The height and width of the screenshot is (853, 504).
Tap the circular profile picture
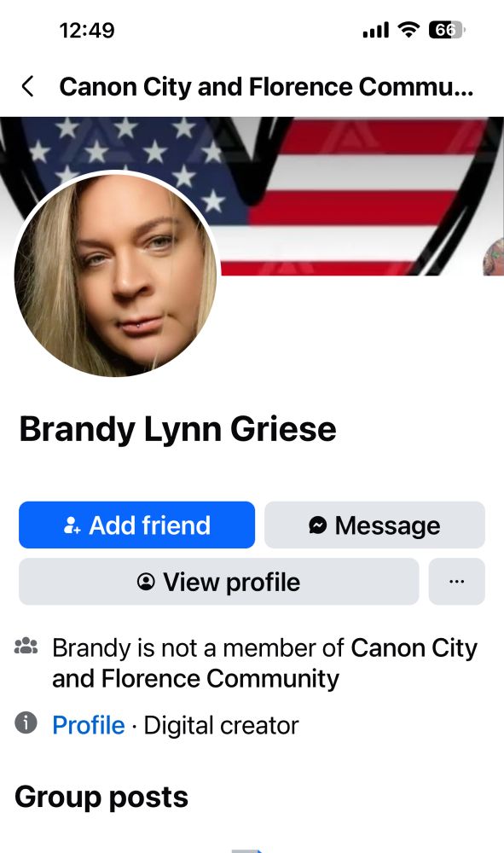[x=116, y=274]
